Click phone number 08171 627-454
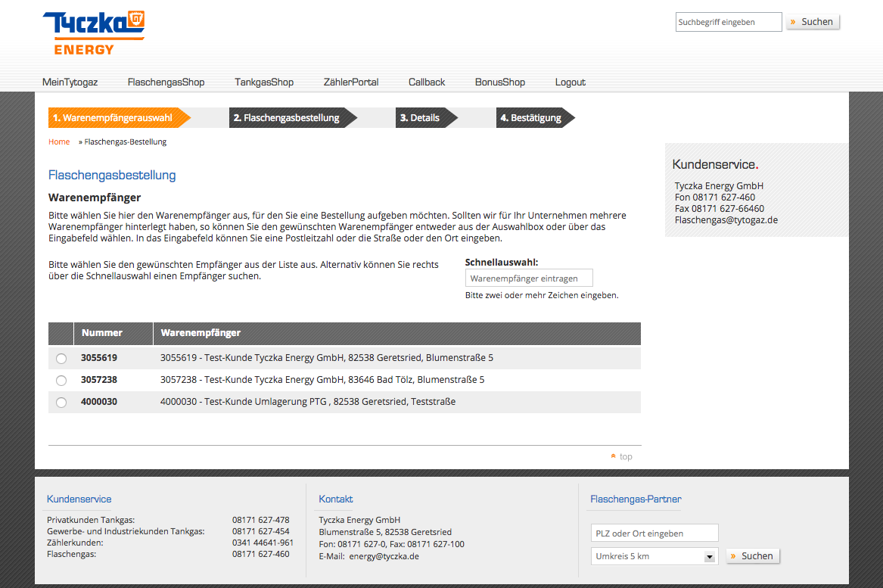The height and width of the screenshot is (588, 883). [x=261, y=531]
